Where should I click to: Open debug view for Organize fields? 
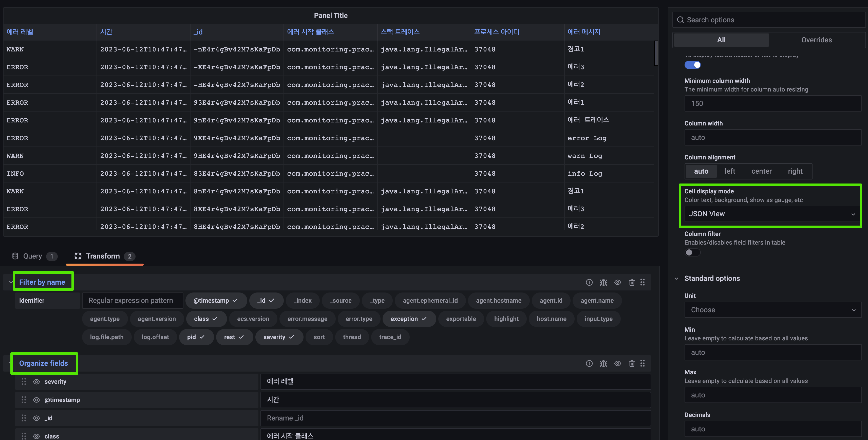click(x=603, y=363)
